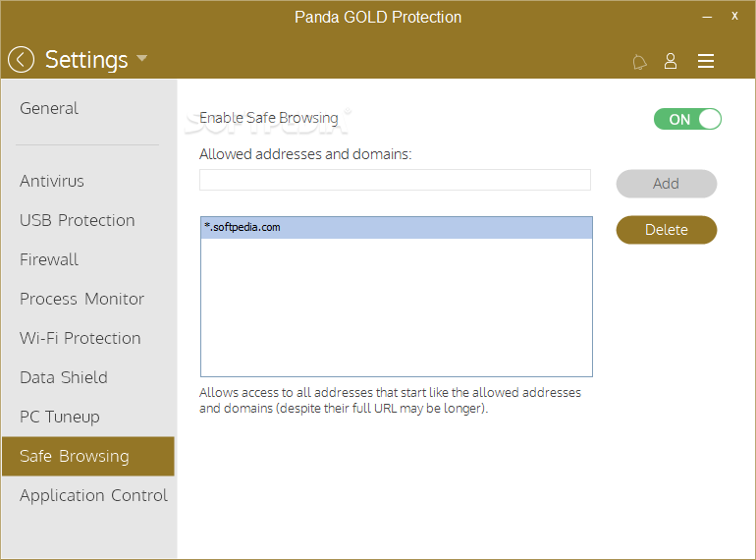Go to PC Tuneup settings
The height and width of the screenshot is (560, 756).
[60, 417]
